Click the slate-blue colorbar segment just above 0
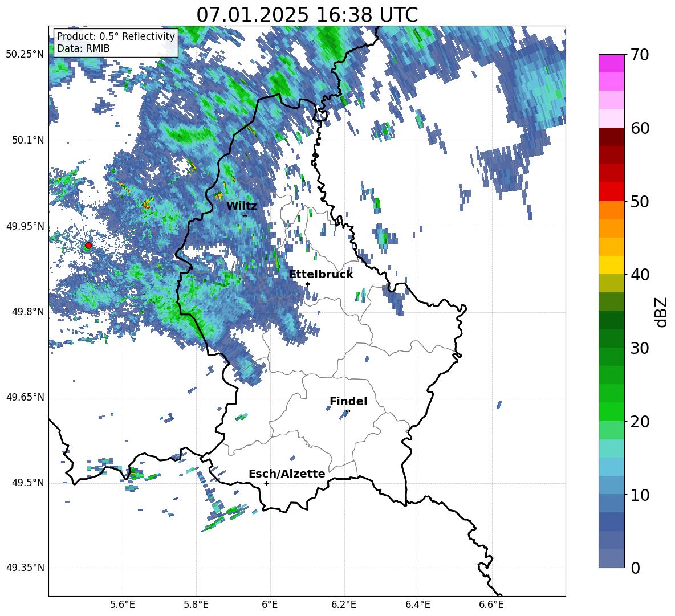 click(x=612, y=558)
